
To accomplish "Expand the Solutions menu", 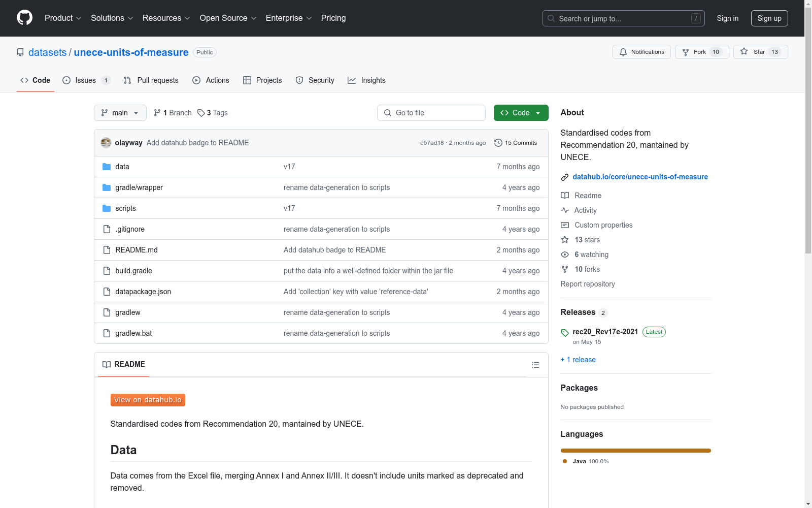I will point(112,18).
